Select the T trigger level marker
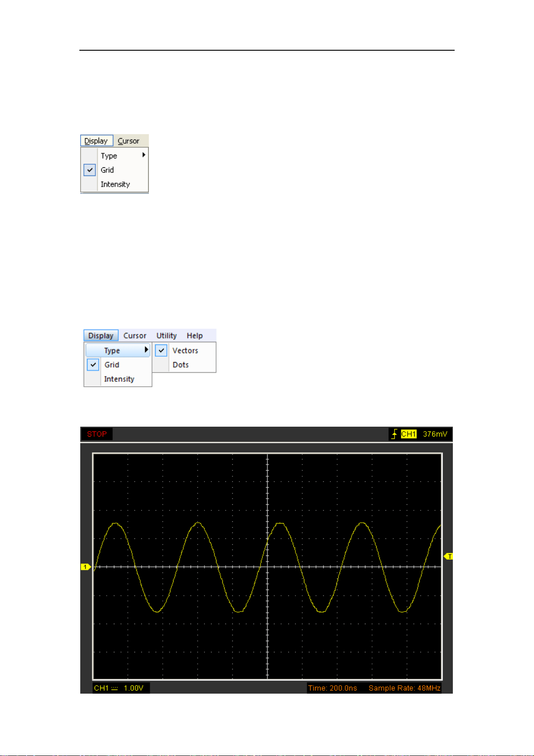This screenshot has height=756, width=534. point(448,556)
